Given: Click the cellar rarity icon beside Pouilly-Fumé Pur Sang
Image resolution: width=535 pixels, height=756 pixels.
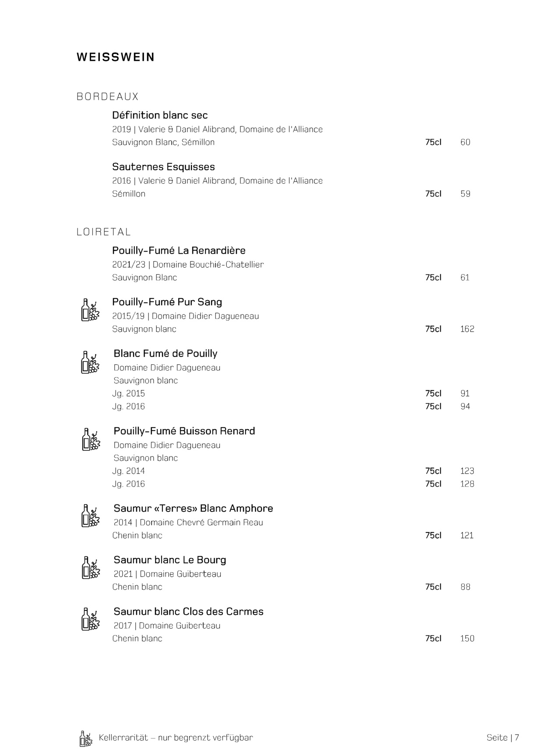Looking at the screenshot, I should 90,310.
